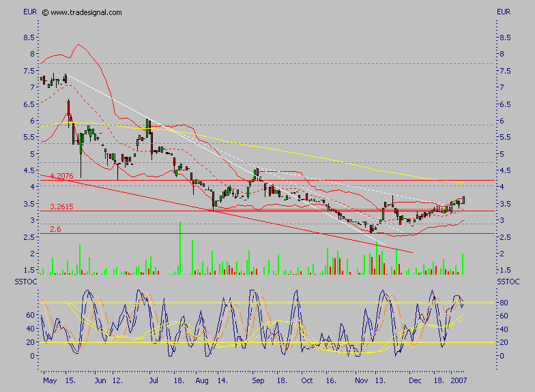Click the Jul label on the date axis
The width and height of the screenshot is (535, 392).
coord(154,380)
